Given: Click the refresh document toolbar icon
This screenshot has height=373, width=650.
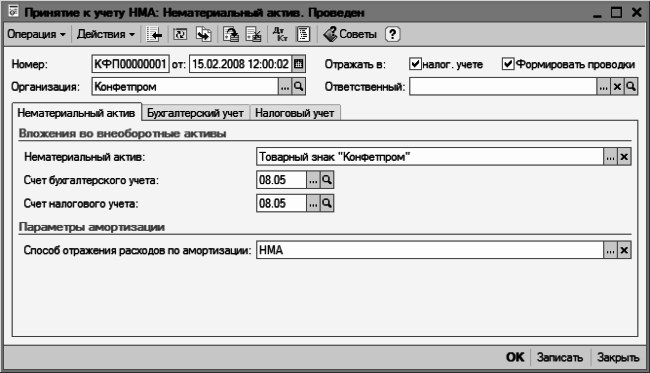Looking at the screenshot, I should tap(180, 34).
